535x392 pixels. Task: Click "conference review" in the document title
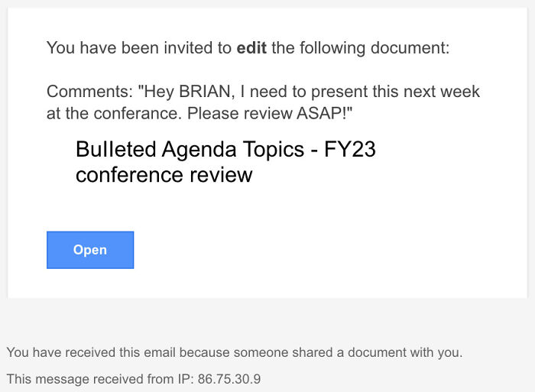tap(164, 175)
